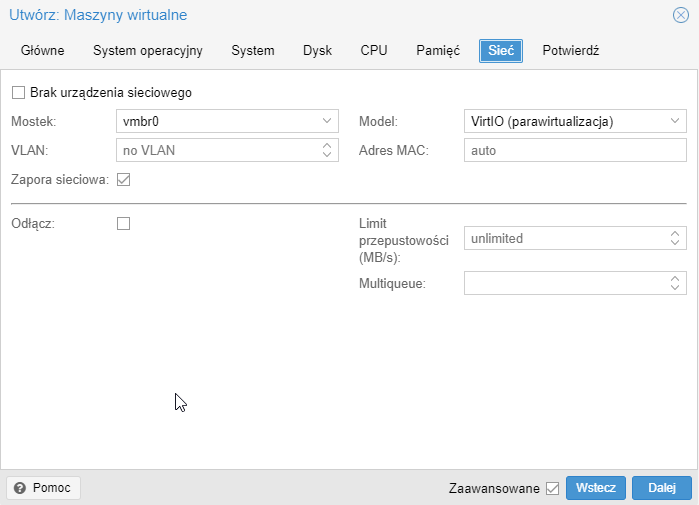
Task: Open Pomoc help button
Action: 43,488
